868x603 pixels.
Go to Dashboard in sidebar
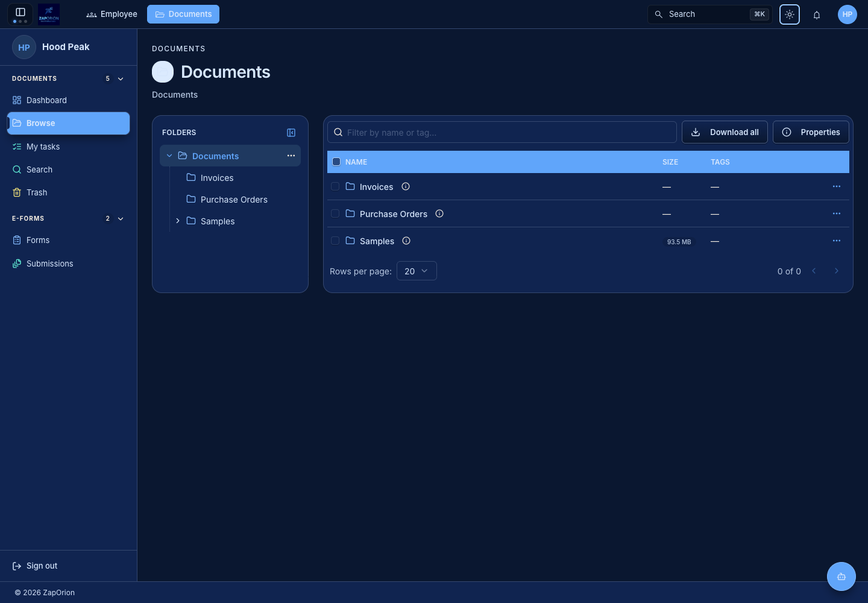tap(68, 100)
